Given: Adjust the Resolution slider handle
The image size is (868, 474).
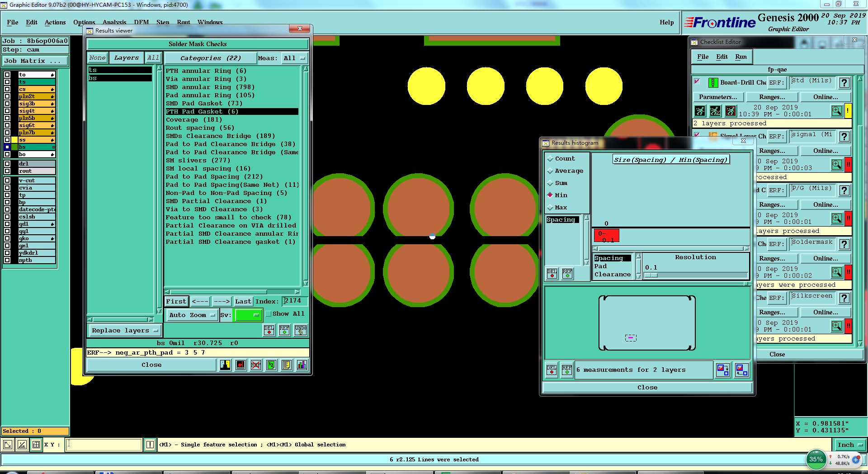Looking at the screenshot, I should coord(651,275).
